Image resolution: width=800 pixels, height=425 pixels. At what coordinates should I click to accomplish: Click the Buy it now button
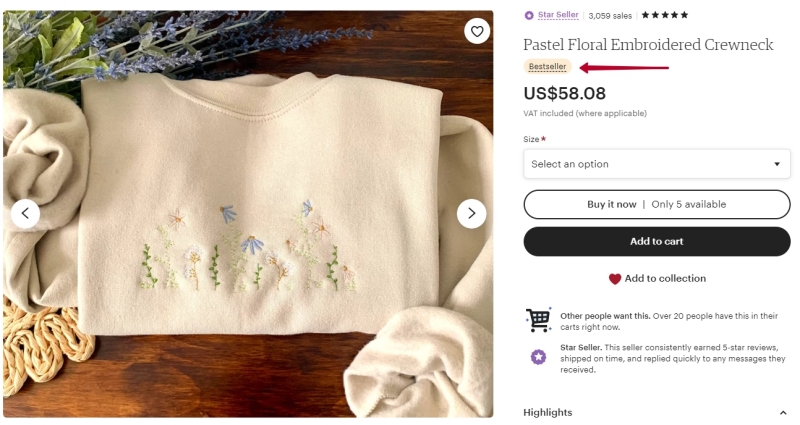tap(657, 204)
